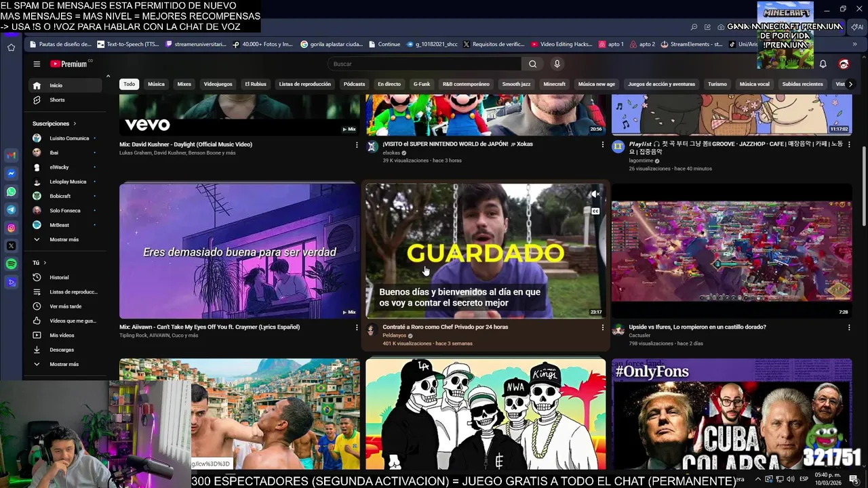
Task: Open Instagram from the browser sidebar
Action: tap(12, 228)
